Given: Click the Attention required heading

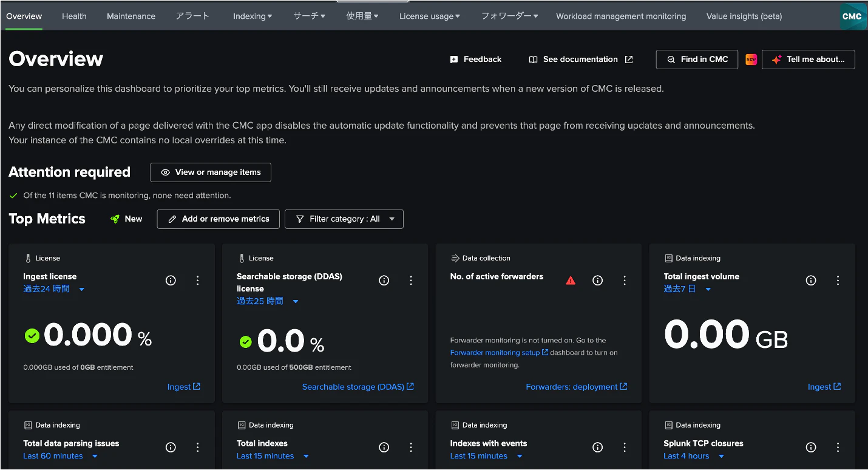Looking at the screenshot, I should click(69, 172).
